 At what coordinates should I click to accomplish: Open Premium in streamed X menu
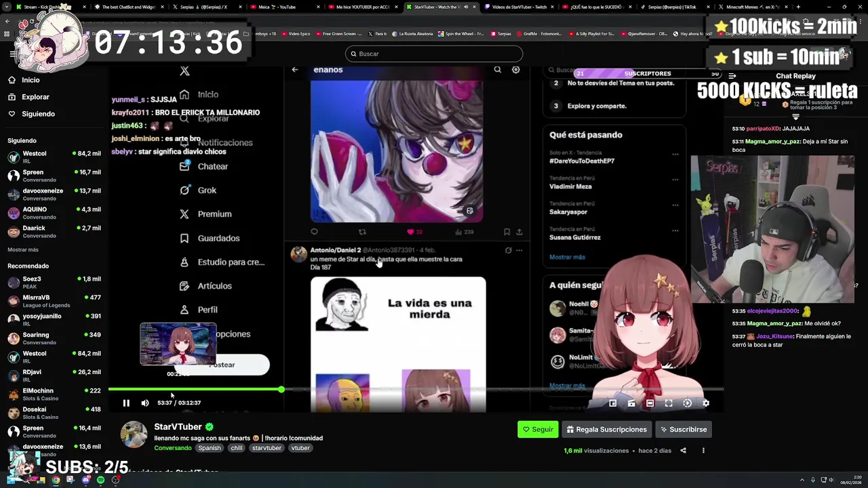[205, 214]
